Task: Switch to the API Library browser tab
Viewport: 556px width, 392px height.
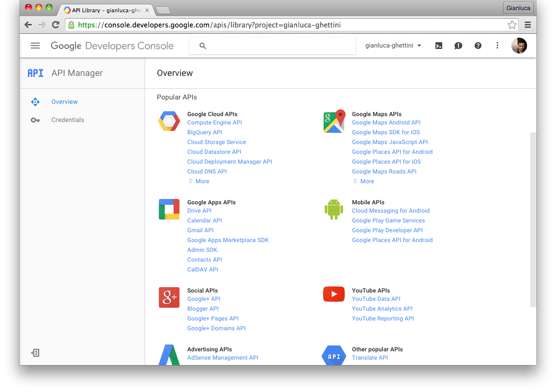Action: [x=106, y=10]
